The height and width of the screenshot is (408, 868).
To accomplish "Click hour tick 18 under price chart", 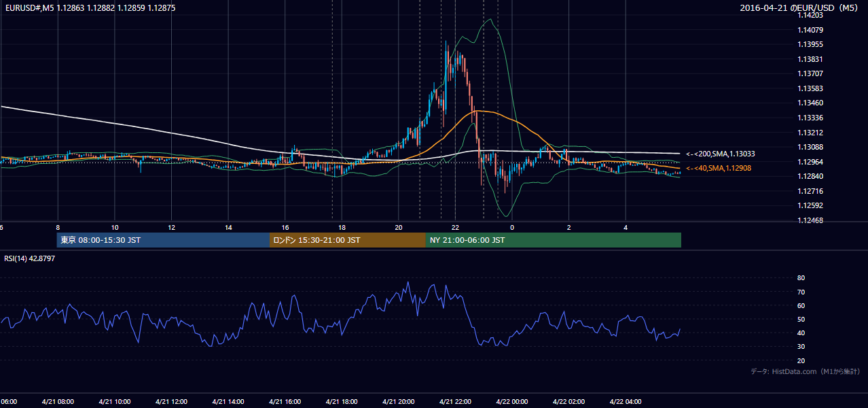I will [x=342, y=227].
